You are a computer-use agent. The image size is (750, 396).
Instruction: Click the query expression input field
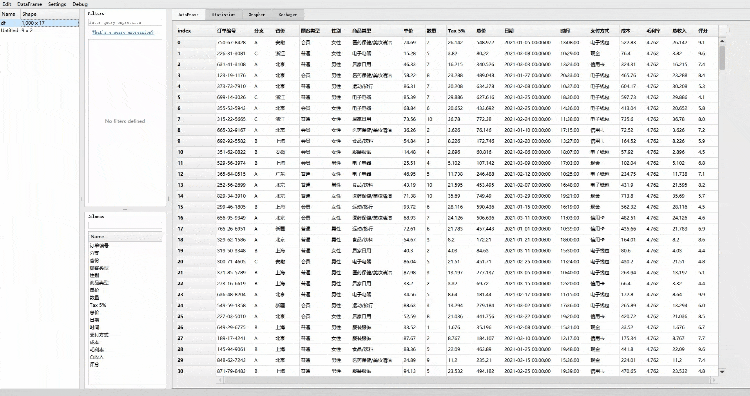coord(125,22)
